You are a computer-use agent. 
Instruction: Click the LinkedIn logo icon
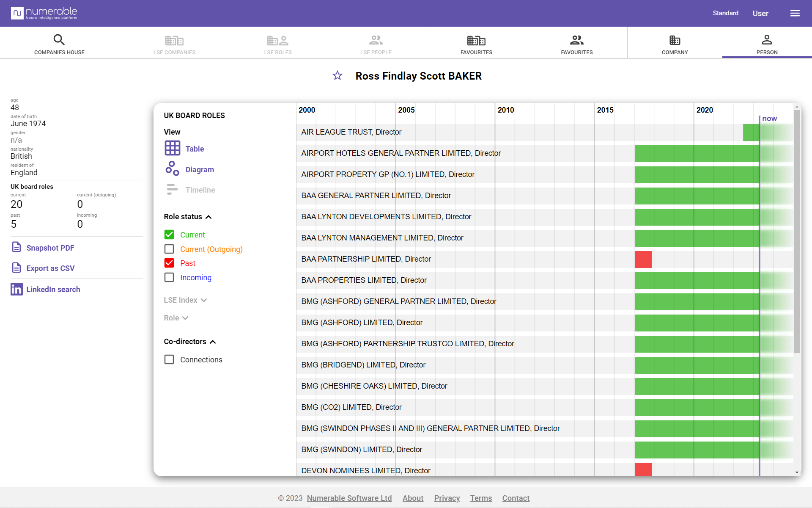click(x=16, y=289)
